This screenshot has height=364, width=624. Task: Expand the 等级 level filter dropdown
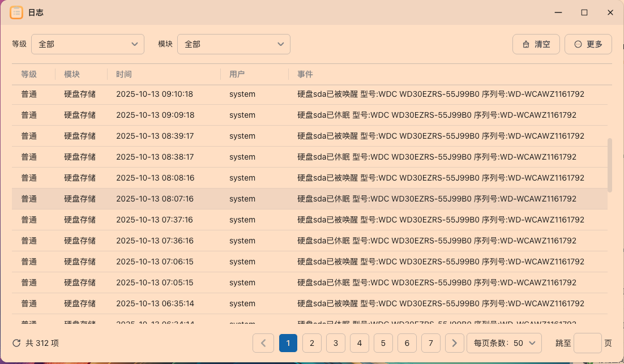pos(88,44)
